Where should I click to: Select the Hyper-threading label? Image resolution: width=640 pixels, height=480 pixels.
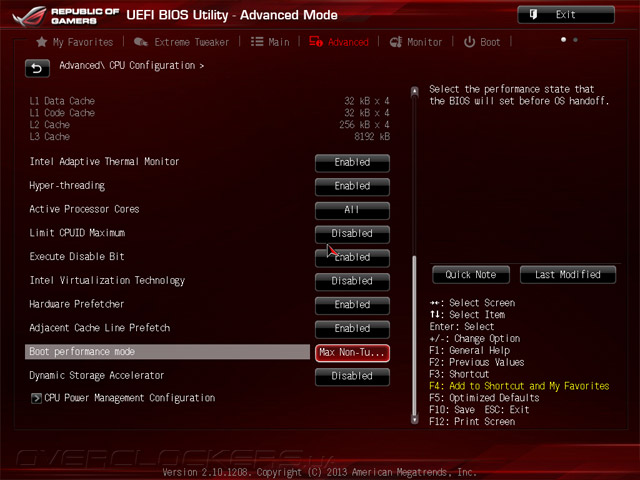click(x=67, y=186)
